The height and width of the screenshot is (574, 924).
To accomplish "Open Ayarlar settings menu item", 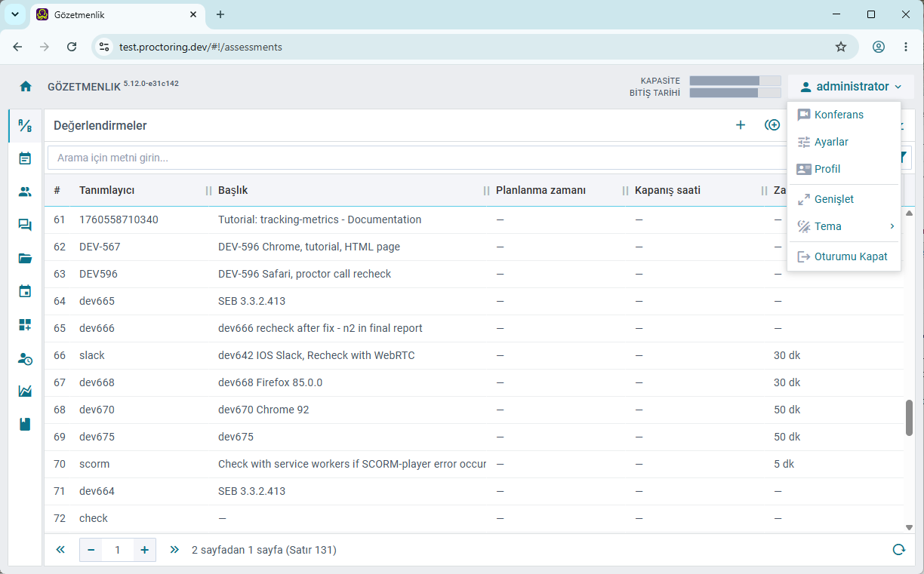I will click(x=844, y=142).
